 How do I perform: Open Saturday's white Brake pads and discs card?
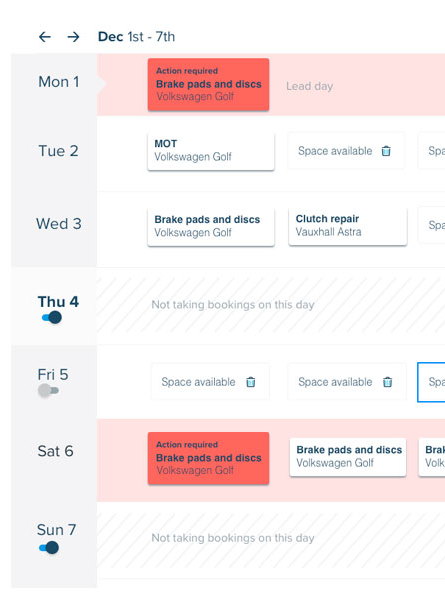[x=348, y=457]
